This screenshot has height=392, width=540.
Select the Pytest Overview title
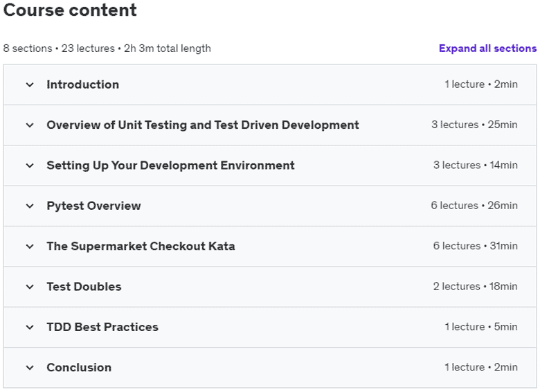pyautogui.click(x=93, y=206)
